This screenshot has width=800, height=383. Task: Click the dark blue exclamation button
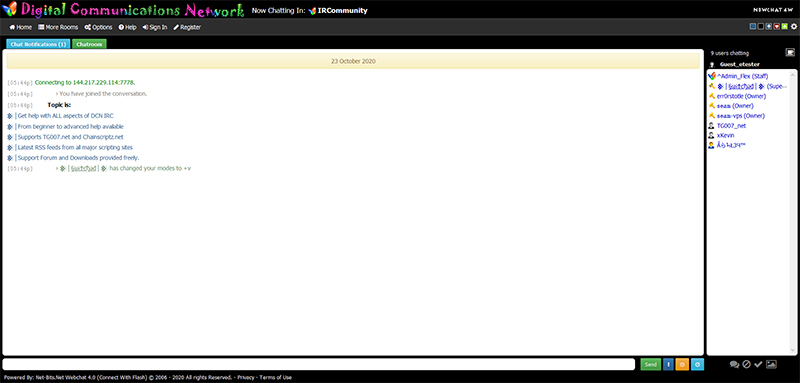(x=668, y=364)
